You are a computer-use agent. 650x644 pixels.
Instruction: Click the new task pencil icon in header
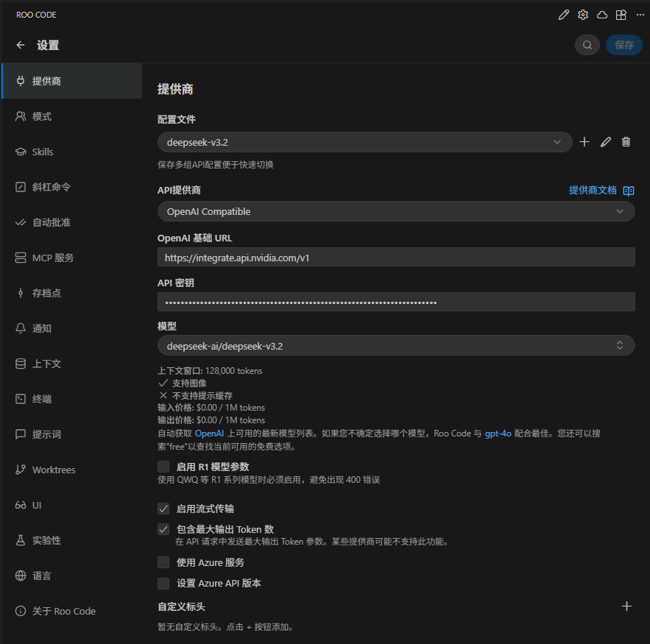pos(563,15)
